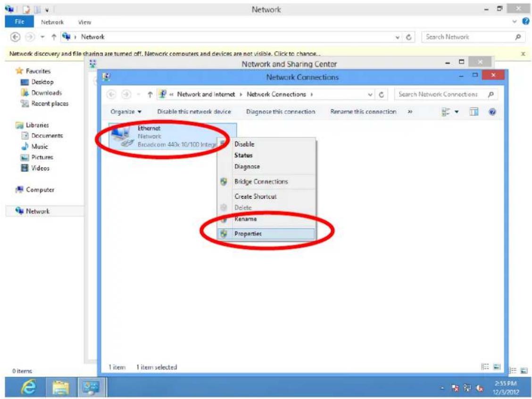The height and width of the screenshot is (399, 532).
Task: Dismiss the network discovery notification
Action: (x=523, y=54)
